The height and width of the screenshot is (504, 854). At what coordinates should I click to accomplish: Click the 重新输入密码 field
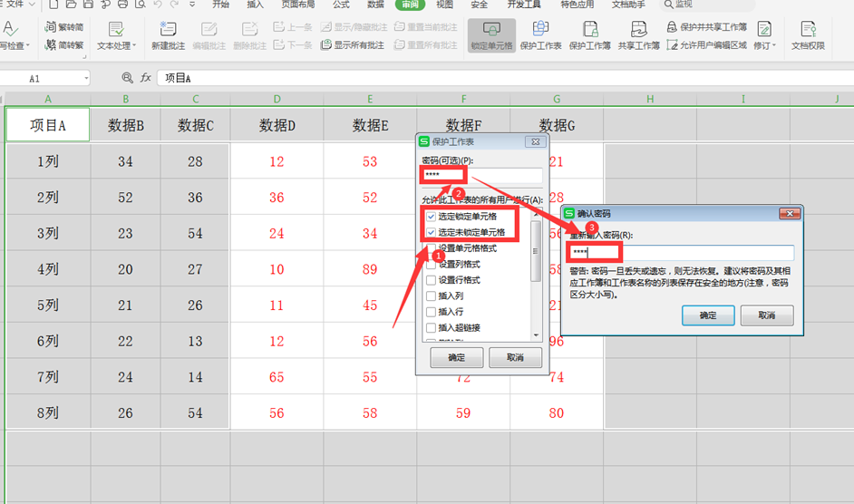pos(682,252)
